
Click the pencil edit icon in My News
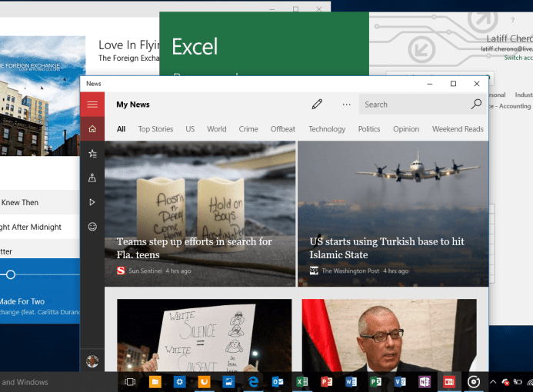[317, 105]
